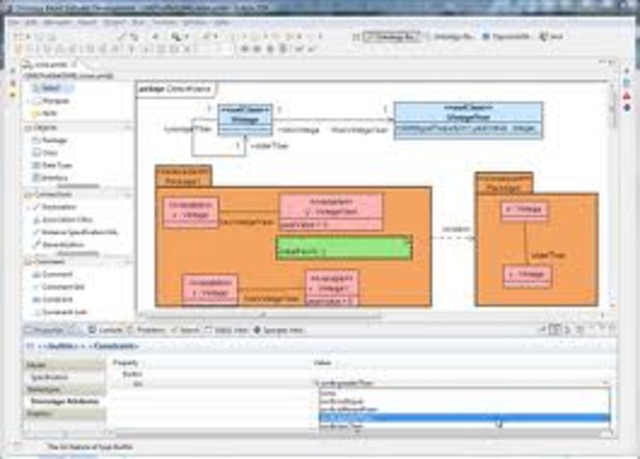Image resolution: width=640 pixels, height=459 pixels.
Task: Click the zoom magnifier toolbar icon
Action: click(176, 37)
